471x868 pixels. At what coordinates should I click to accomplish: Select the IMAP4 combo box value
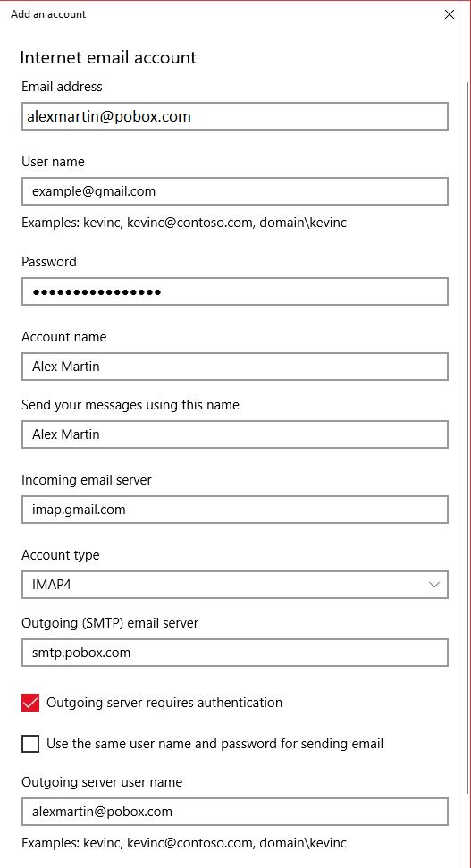(52, 585)
